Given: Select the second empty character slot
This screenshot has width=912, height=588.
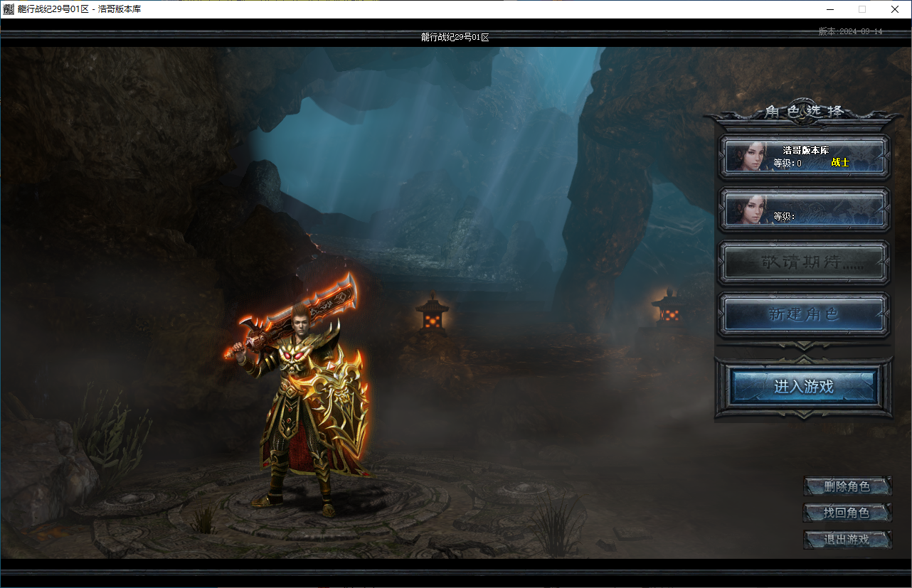Looking at the screenshot, I should (804, 209).
